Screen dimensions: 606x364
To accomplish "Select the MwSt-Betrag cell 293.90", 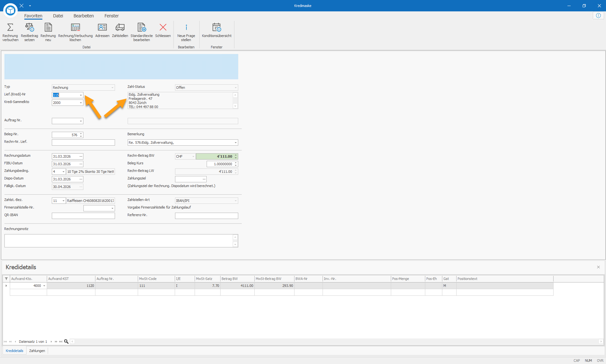I will click(x=274, y=286).
